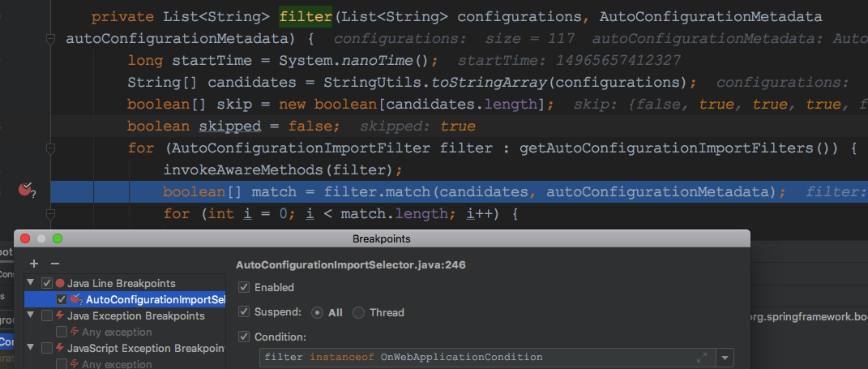The height and width of the screenshot is (369, 868).
Task: Click the lightning icon of Java Exception Breakpoints
Action: tap(60, 315)
